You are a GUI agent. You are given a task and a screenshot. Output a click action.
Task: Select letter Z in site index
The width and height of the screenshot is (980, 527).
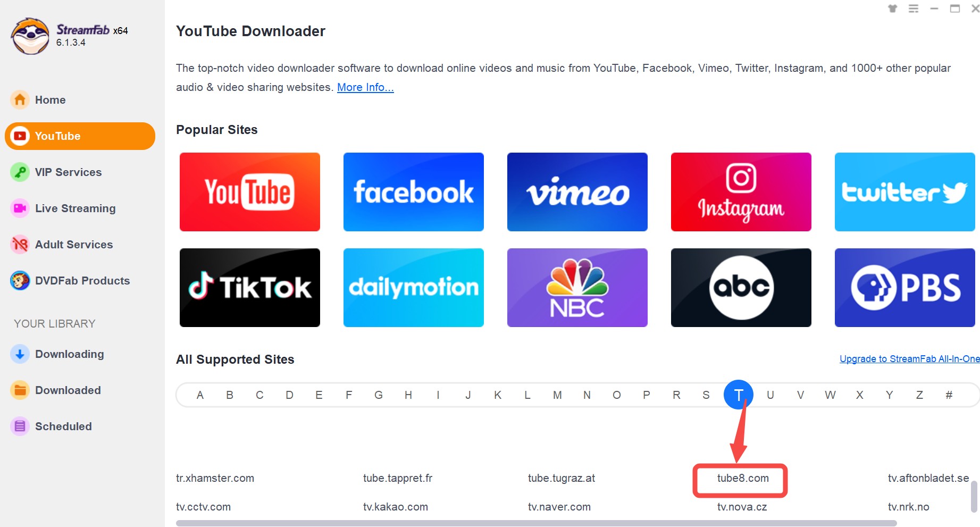919,395
